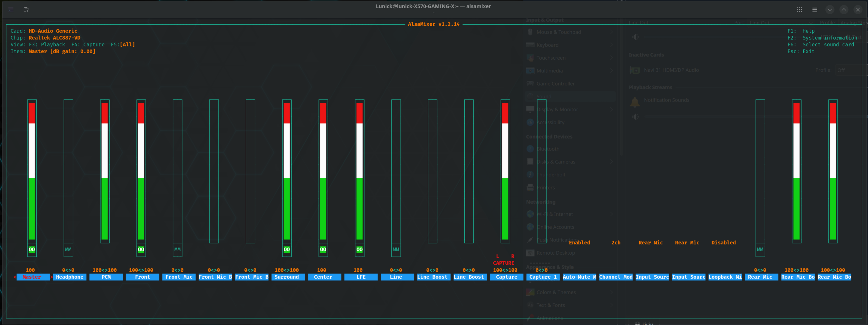
Task: Click F2 System information entry
Action: tap(822, 38)
